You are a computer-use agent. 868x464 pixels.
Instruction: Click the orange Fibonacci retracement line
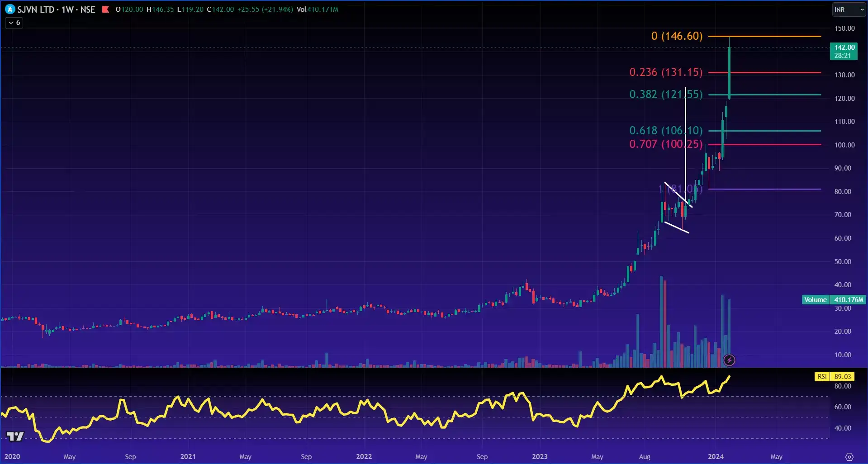click(x=769, y=36)
